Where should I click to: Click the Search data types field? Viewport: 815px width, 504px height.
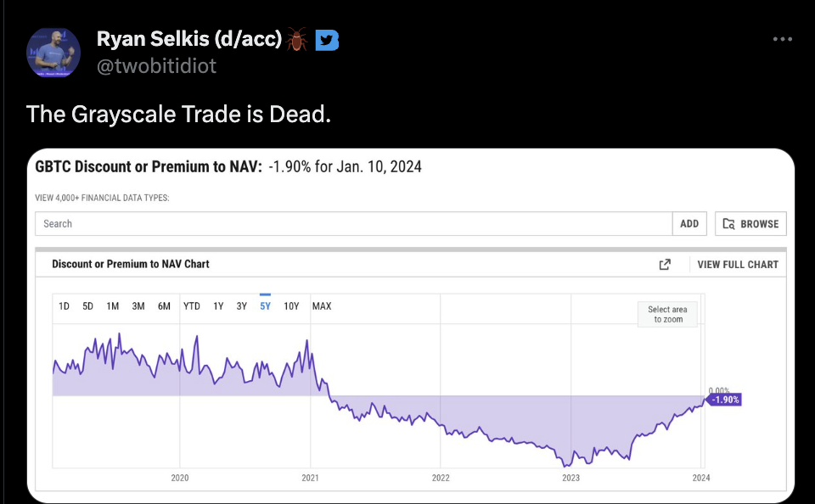click(353, 224)
